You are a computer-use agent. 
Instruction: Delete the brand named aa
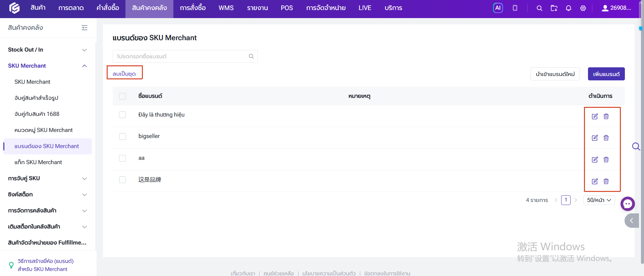coord(606,159)
